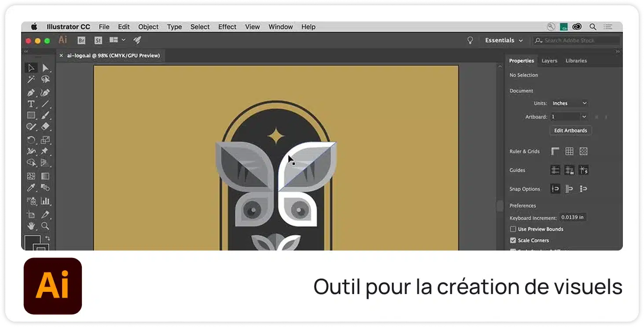Viewport: 644px width, 327px height.
Task: Select the Puppet Warp pin tool
Action: coord(45,152)
